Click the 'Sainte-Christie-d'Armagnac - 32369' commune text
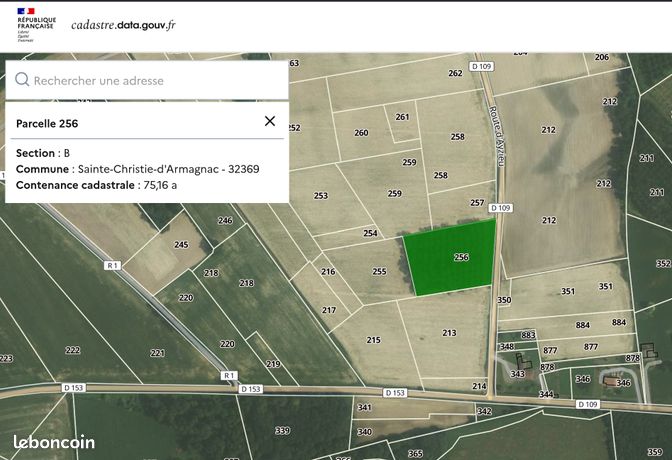 168,169
